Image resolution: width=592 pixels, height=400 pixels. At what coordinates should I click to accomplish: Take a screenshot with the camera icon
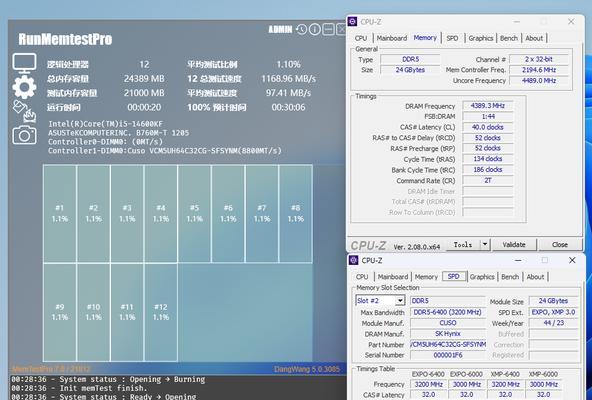[x=25, y=135]
